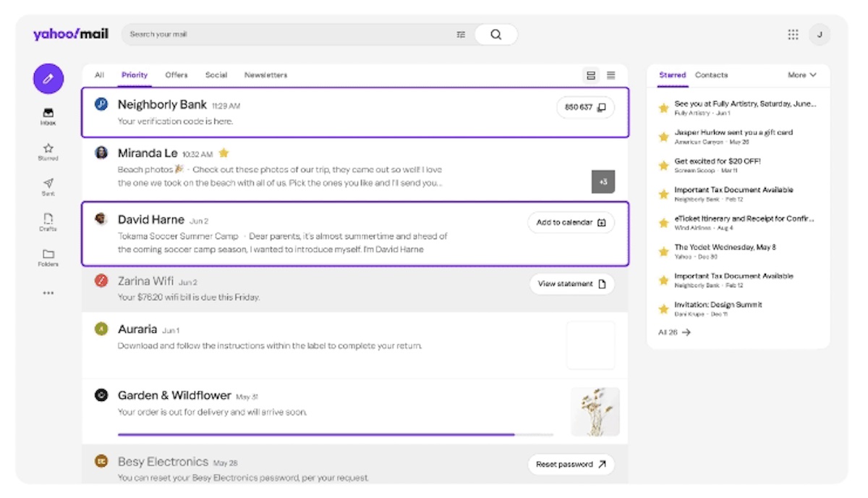Click the +3 more photos badge

click(603, 182)
